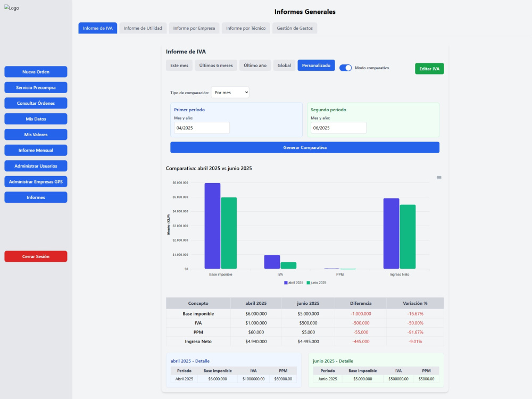Click the Abril 2025 period cell
The height and width of the screenshot is (399, 532).
tap(184, 379)
